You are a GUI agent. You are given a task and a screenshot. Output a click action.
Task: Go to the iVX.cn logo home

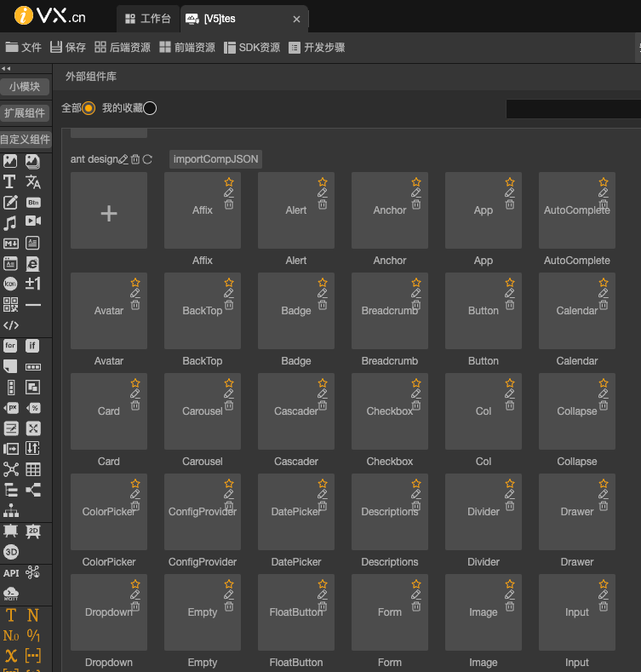(x=50, y=16)
